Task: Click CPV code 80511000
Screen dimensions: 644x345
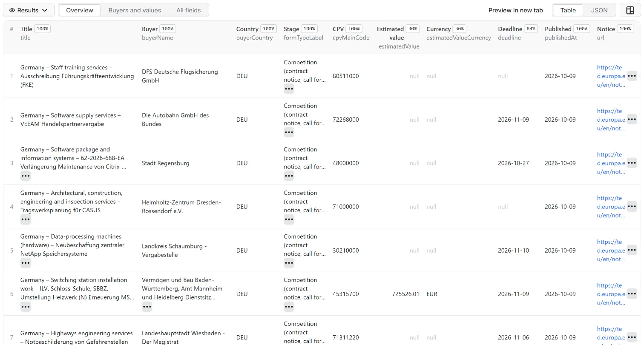Action: 345,76
